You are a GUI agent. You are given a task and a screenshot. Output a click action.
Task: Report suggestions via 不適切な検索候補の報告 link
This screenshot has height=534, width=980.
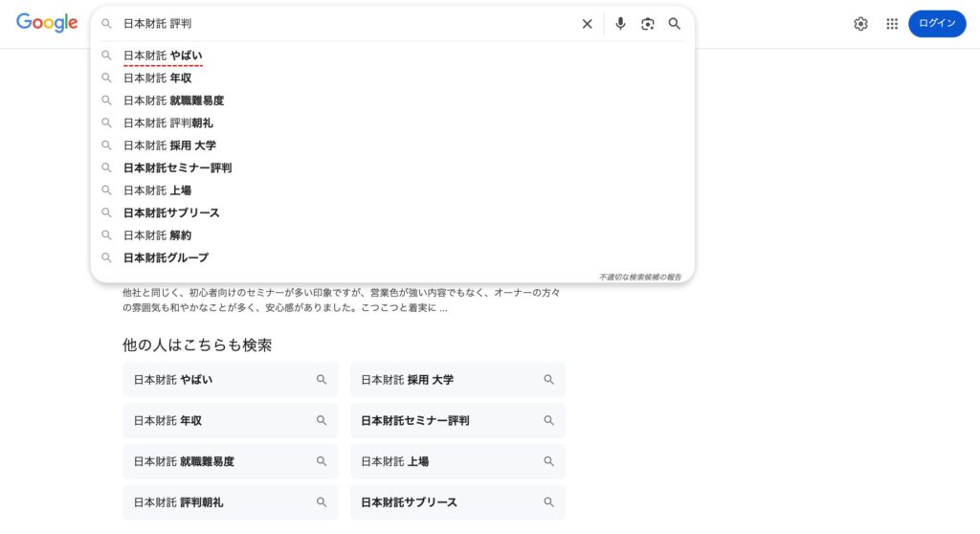pyautogui.click(x=640, y=277)
